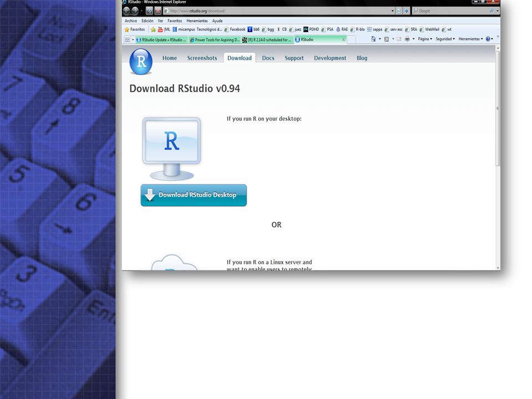
Task: Open the WebMail favorite link
Action: click(429, 29)
